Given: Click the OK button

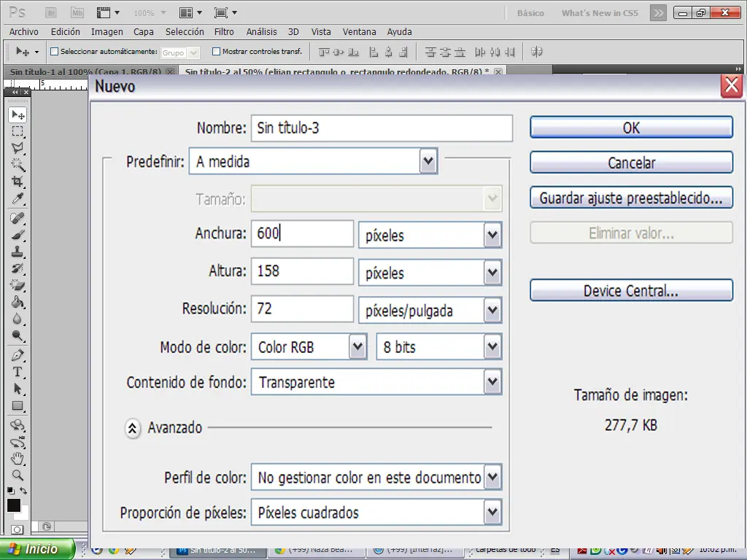Looking at the screenshot, I should [631, 128].
